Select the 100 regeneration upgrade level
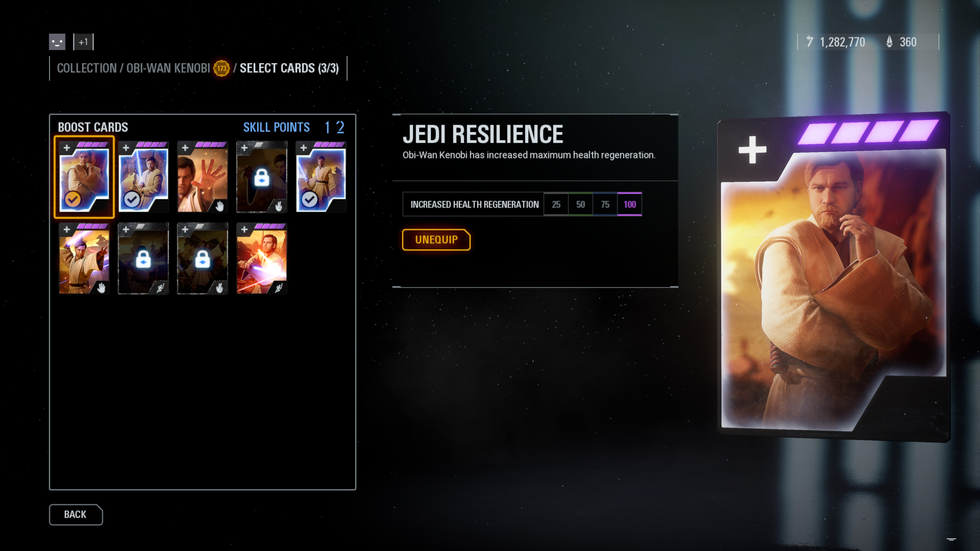This screenshot has height=551, width=980. (x=630, y=205)
